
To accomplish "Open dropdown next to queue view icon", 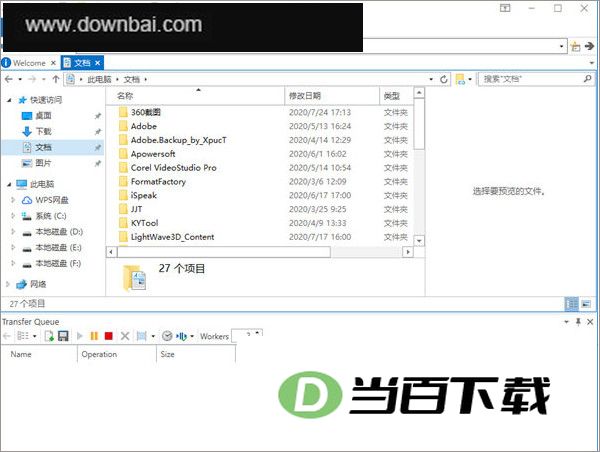I will [x=35, y=336].
